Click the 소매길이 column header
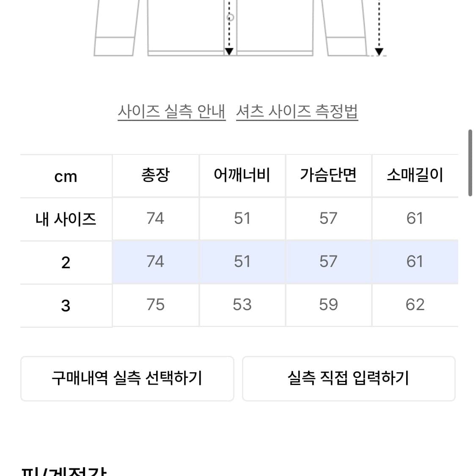 [415, 176]
